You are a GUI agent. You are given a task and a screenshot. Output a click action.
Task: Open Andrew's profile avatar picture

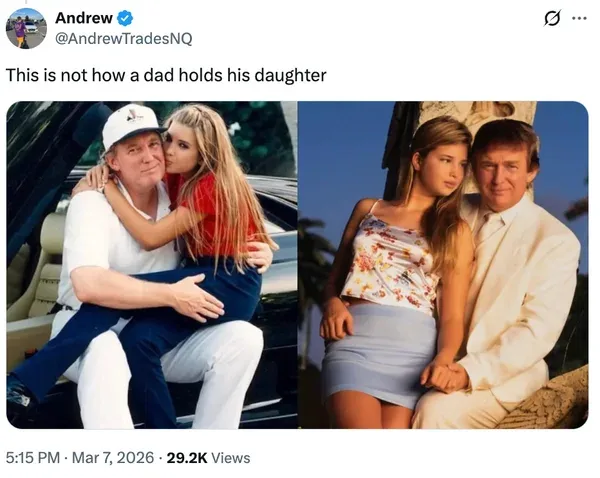26,28
